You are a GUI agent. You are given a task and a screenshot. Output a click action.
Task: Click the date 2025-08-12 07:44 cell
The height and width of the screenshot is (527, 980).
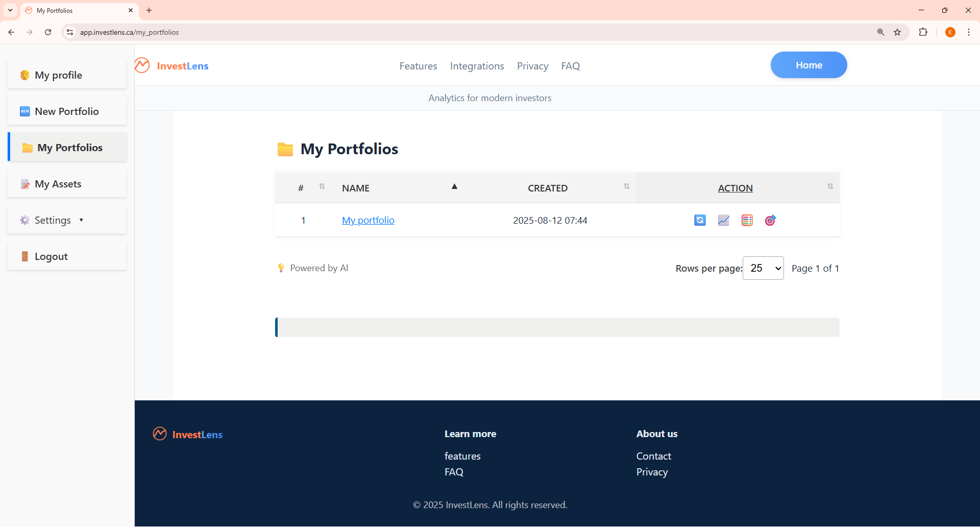point(550,220)
